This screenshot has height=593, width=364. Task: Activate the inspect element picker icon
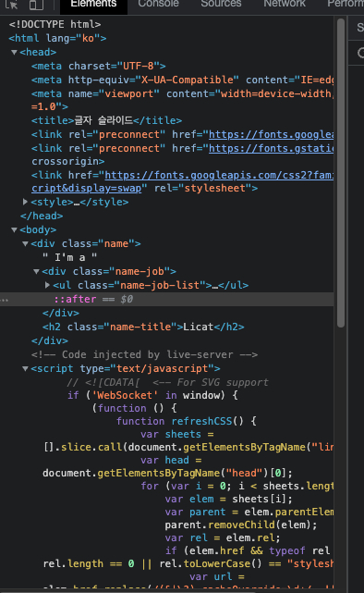click(11, 5)
